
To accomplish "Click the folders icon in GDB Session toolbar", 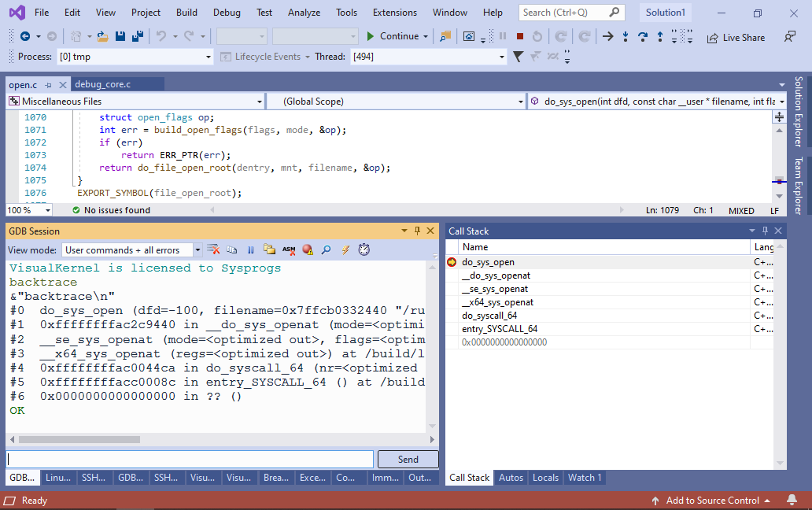I will pyautogui.click(x=269, y=249).
